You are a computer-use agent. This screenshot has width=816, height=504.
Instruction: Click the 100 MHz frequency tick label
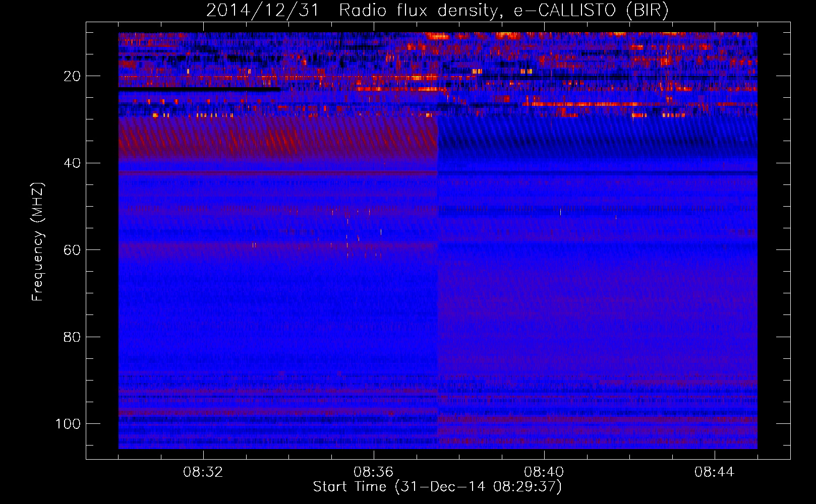click(x=68, y=424)
